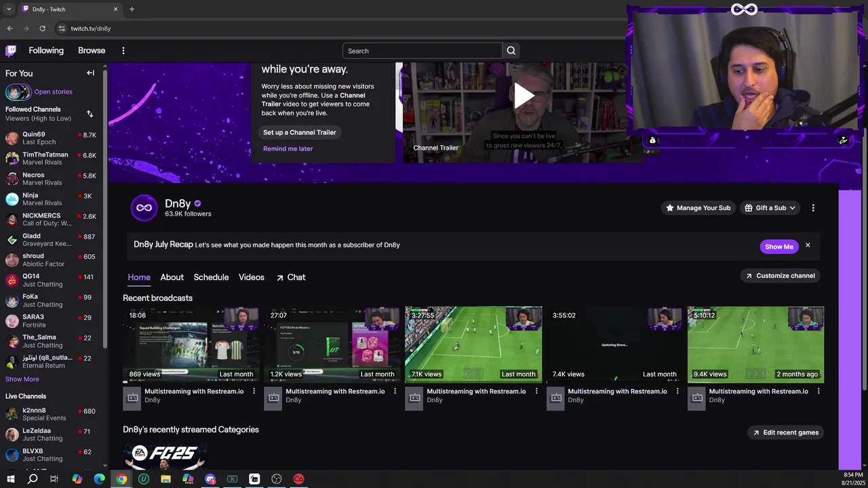Open channel options three-dot menu
Viewport: 868px width, 488px height.
pyautogui.click(x=813, y=208)
